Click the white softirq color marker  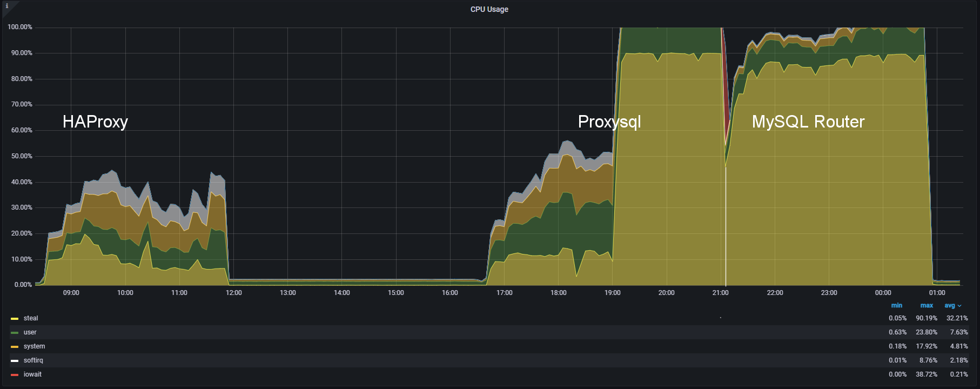(15, 361)
